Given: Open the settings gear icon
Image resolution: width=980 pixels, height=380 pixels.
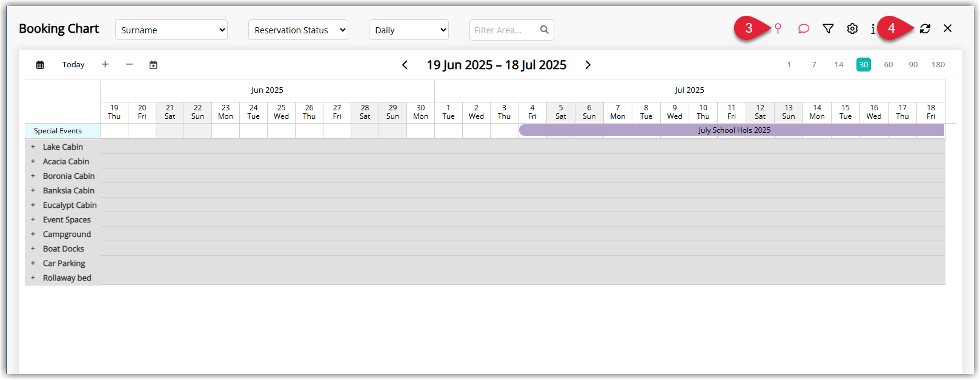Looking at the screenshot, I should coord(852,28).
